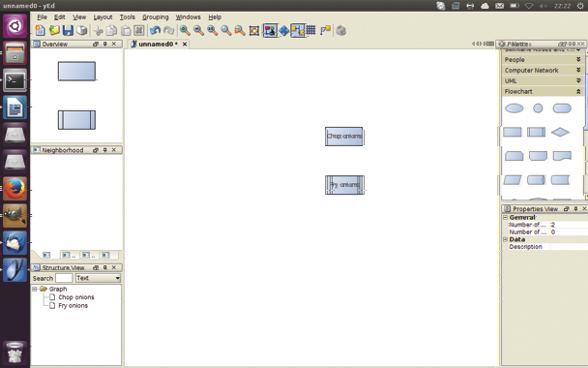Click the Delete icon next to Paste
This screenshot has height=368, width=588.
tap(139, 30)
